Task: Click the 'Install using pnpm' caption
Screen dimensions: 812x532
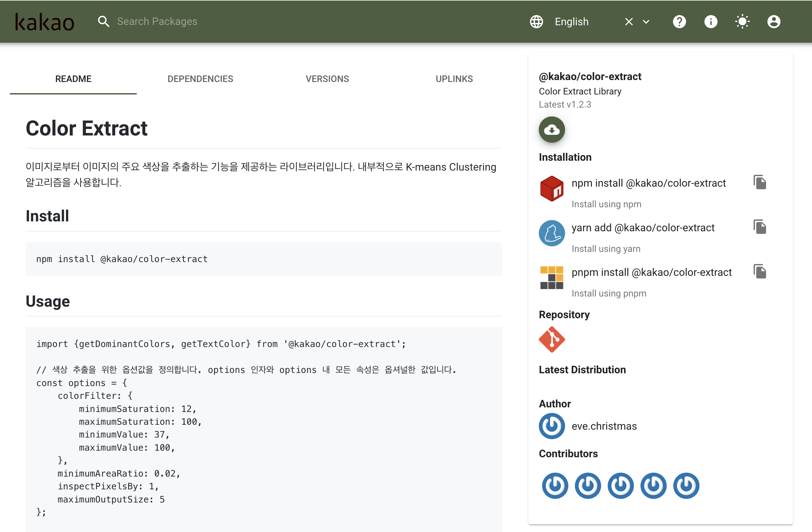Action: pos(609,294)
